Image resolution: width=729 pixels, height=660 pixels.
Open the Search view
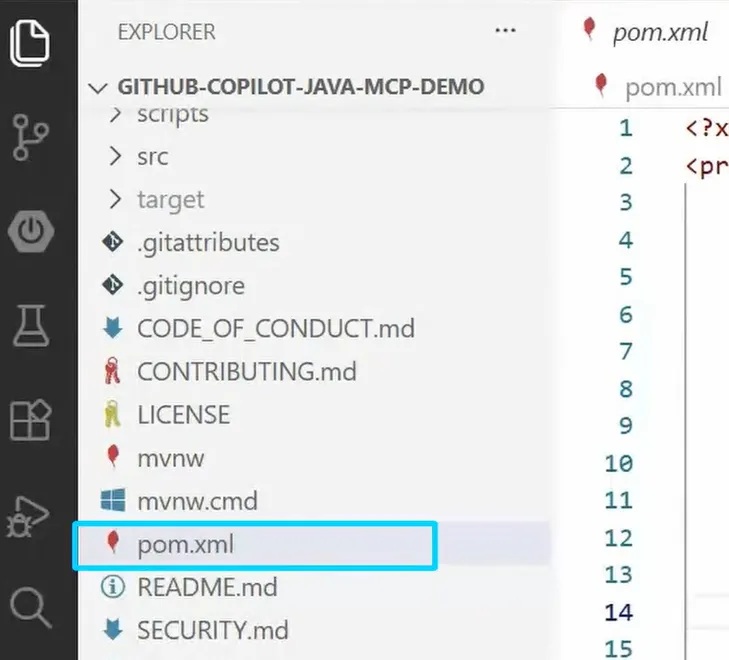pos(31,608)
